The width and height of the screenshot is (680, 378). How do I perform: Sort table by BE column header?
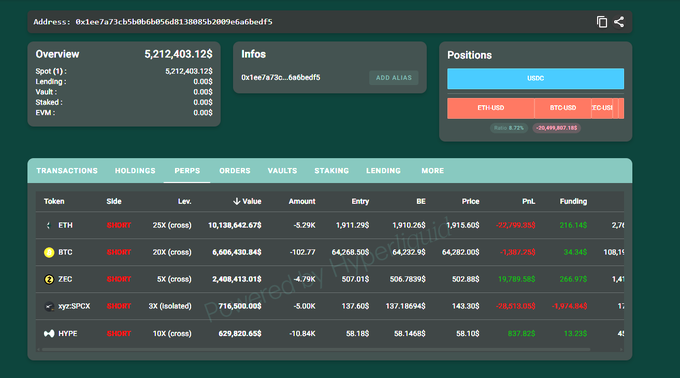pos(421,201)
